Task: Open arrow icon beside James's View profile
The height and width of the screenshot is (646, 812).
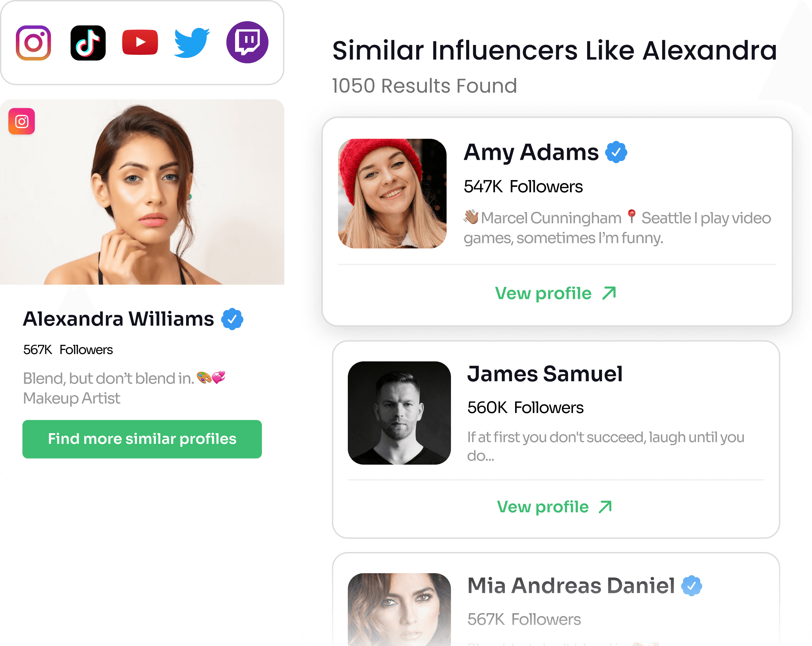Action: click(605, 507)
